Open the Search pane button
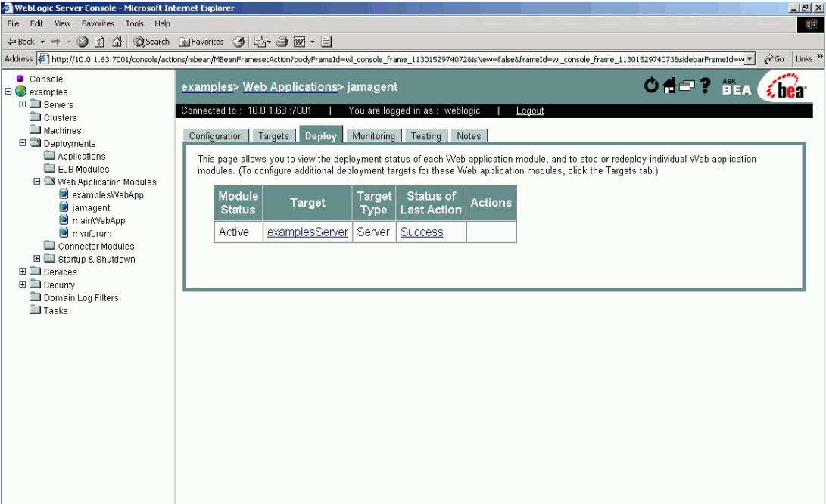The image size is (826, 504). click(x=151, y=42)
